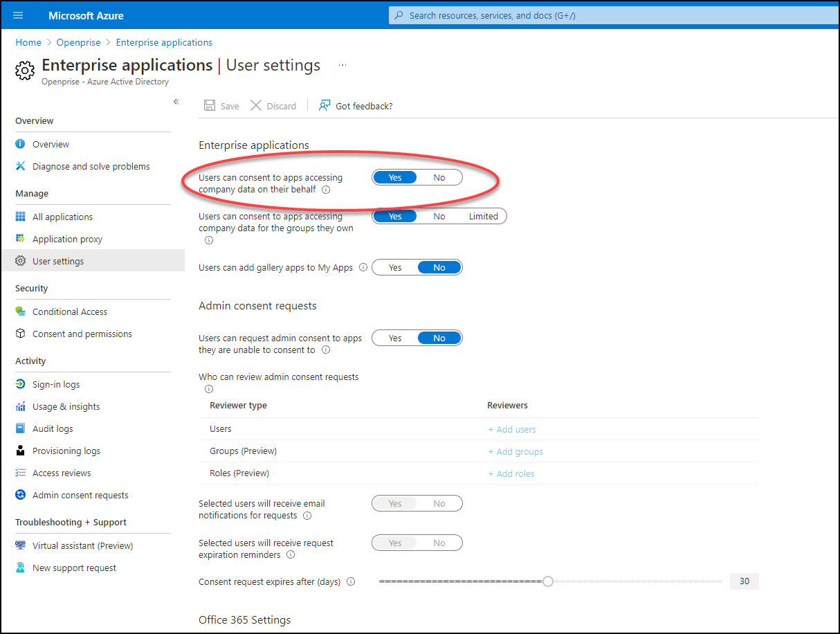
Task: Click the Discard X icon
Action: (x=256, y=106)
